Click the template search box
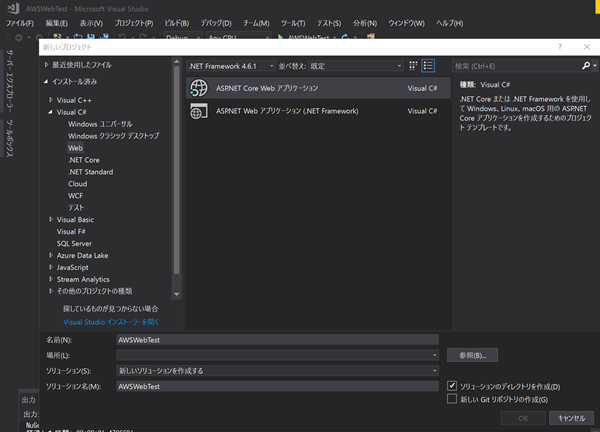Viewport: 600px width, 432px height. [x=517, y=66]
